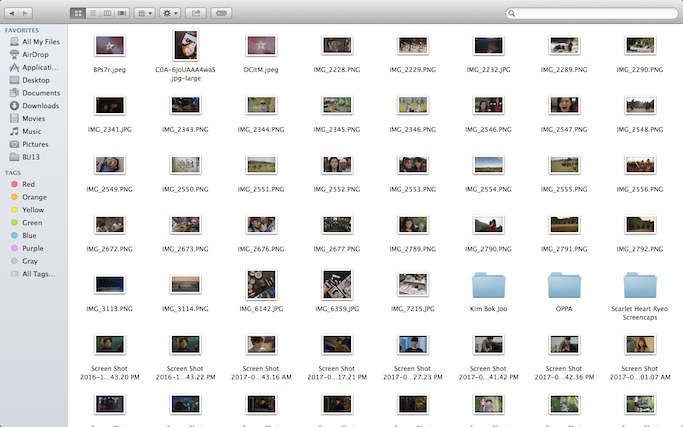
Task: Select IMG_2556.PNG thumbnail
Action: click(x=640, y=165)
